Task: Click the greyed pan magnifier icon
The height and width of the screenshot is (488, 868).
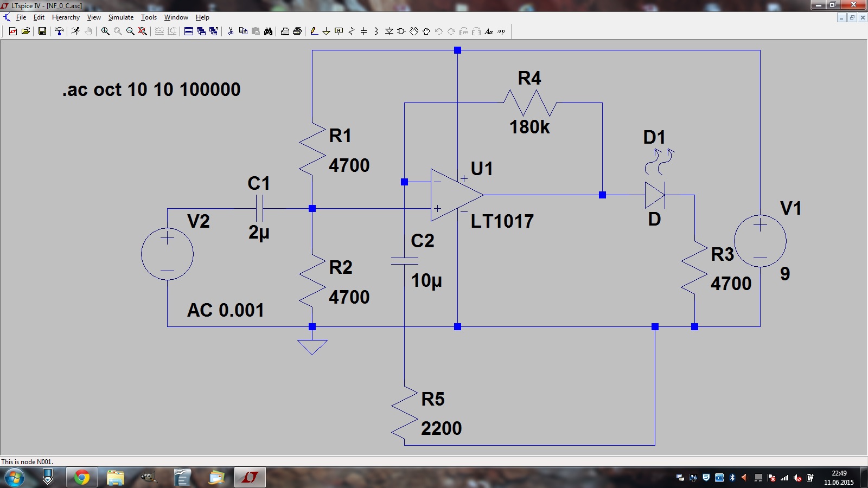Action: pyautogui.click(x=118, y=31)
